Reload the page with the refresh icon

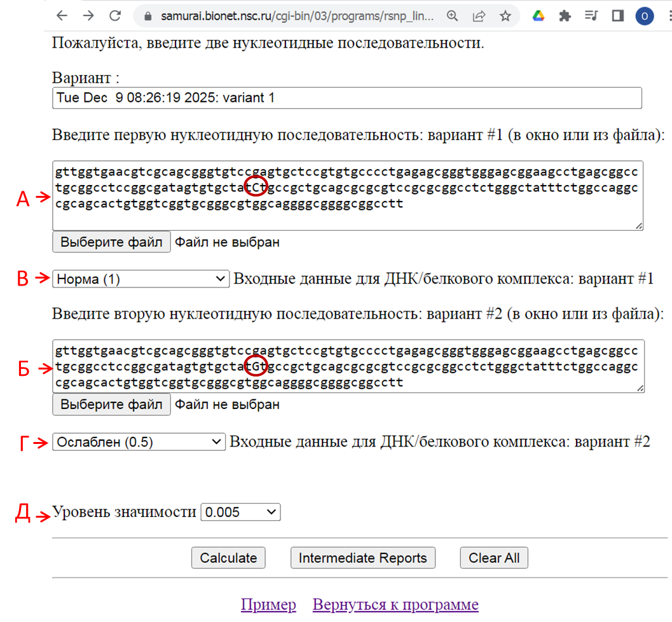pos(115,16)
